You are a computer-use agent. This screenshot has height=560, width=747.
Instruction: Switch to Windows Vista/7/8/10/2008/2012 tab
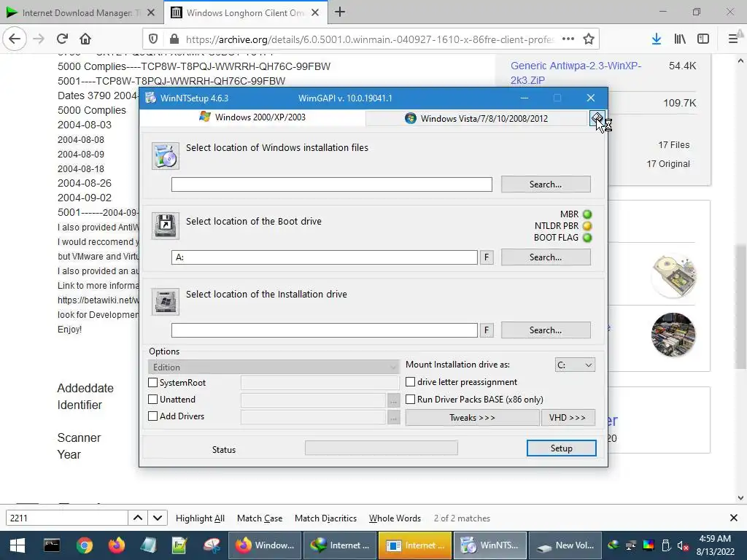click(477, 119)
